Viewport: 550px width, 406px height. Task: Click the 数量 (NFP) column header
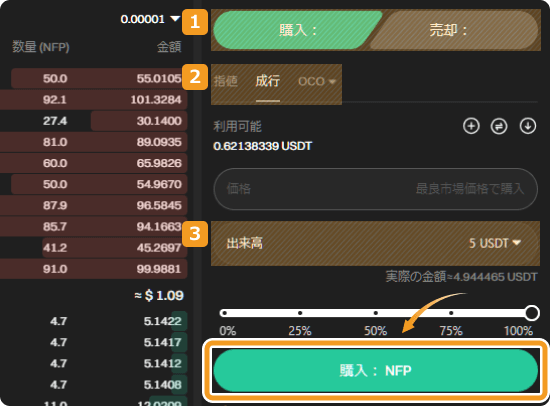pyautogui.click(x=41, y=47)
